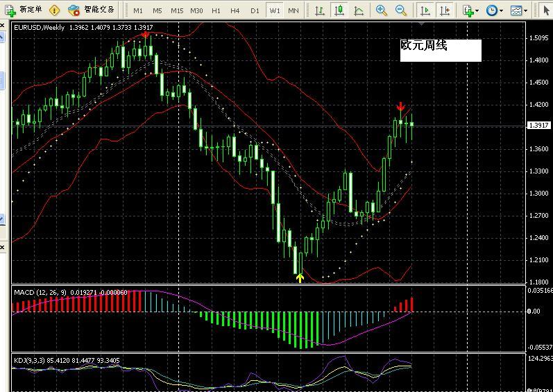553x392 pixels.
Task: Enable chart shift from right edge
Action: point(443,10)
